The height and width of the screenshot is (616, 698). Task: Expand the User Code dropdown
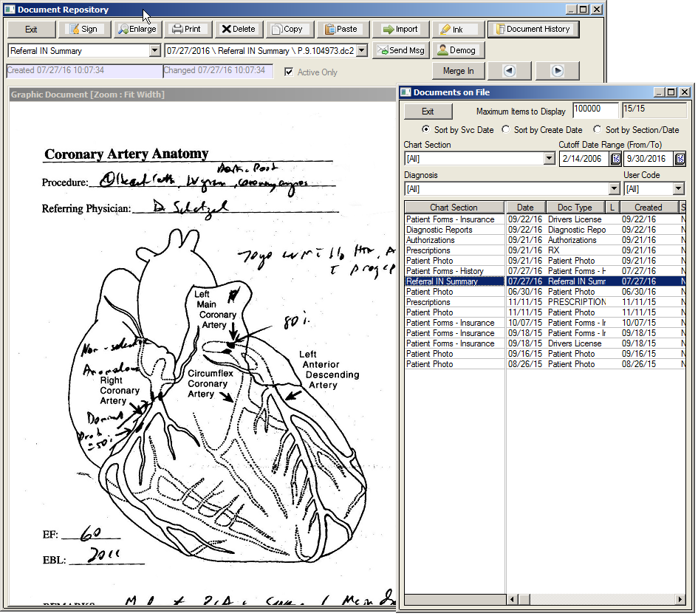[x=679, y=189]
